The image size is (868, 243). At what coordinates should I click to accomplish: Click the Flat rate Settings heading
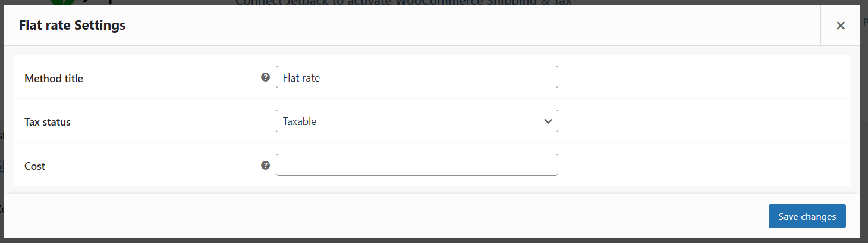(x=72, y=26)
